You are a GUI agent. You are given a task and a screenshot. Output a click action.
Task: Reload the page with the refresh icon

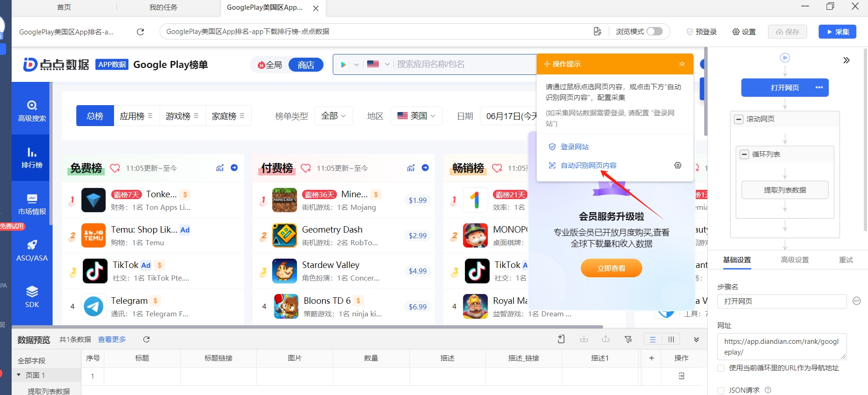(x=140, y=32)
